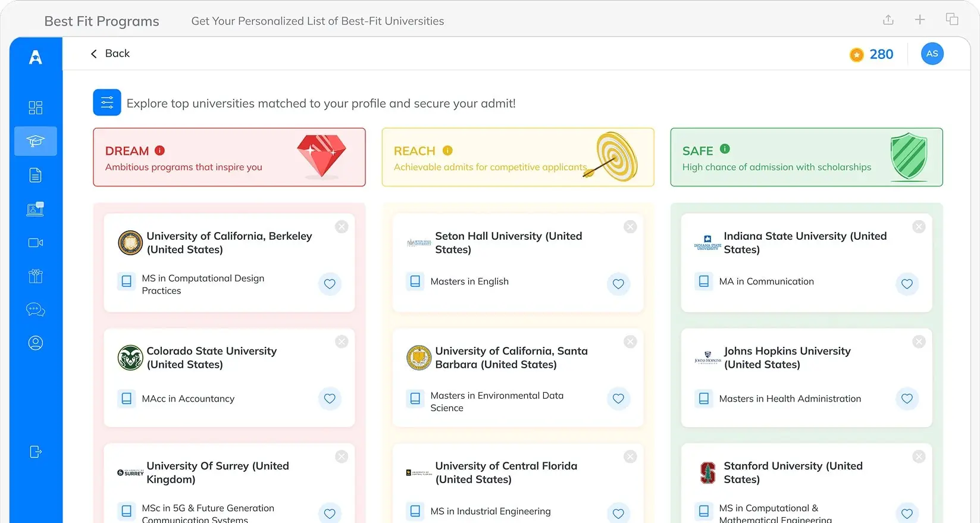
Task: Dismiss the University of Central Florida card
Action: click(x=630, y=456)
